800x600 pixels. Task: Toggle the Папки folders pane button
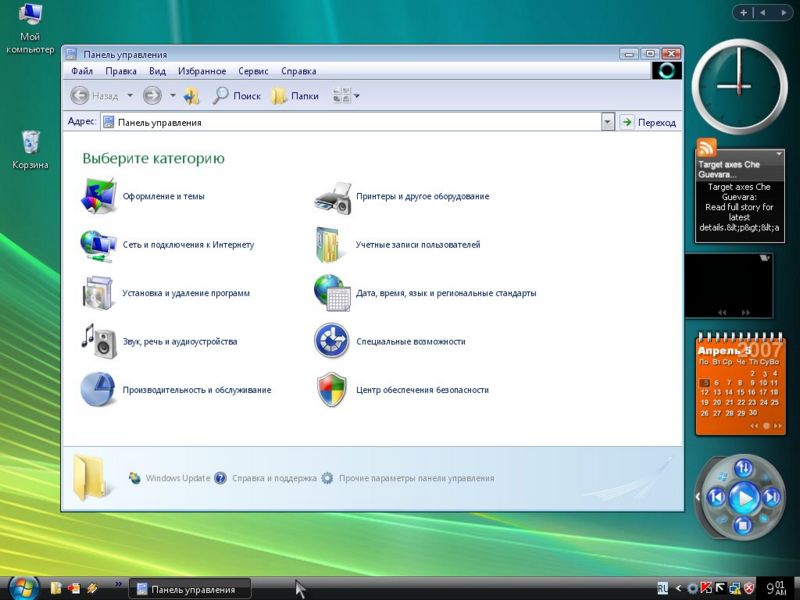tap(295, 95)
